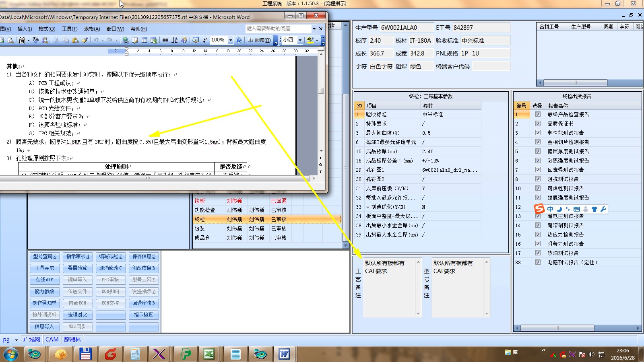Image resolution: width=644 pixels, height=362 pixels.
Task: Click the 回退审核B button
Action: 144,303
